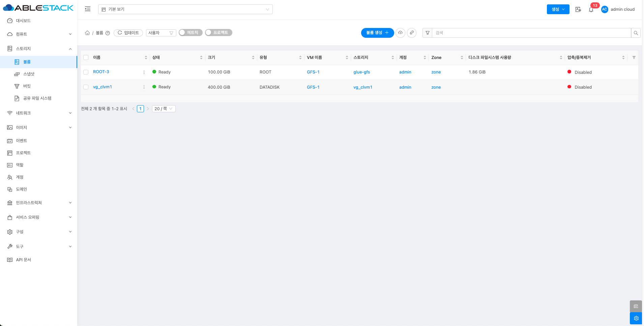Click the home icon in breadcrumb

click(87, 33)
